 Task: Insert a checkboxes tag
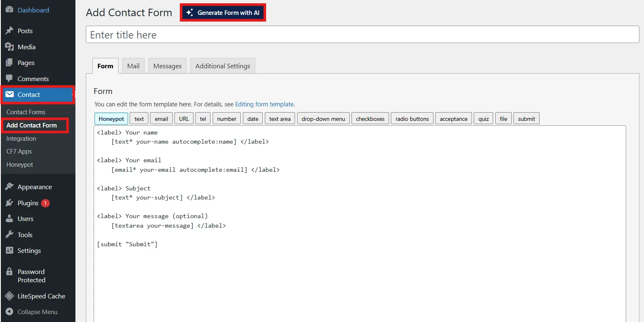[x=370, y=119]
